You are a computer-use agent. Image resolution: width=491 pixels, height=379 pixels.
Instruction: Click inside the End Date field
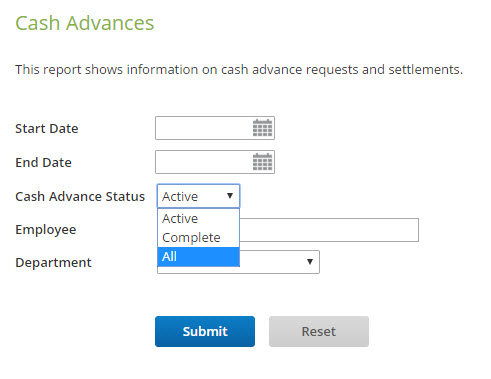203,162
